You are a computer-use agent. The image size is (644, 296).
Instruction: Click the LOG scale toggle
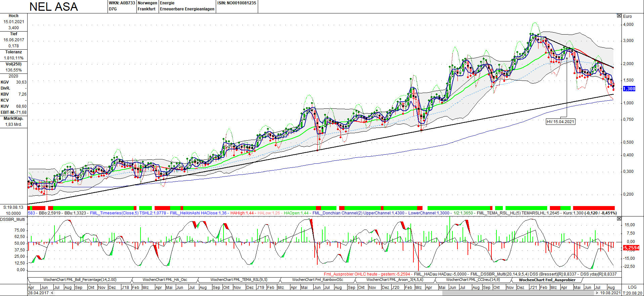(x=632, y=287)
